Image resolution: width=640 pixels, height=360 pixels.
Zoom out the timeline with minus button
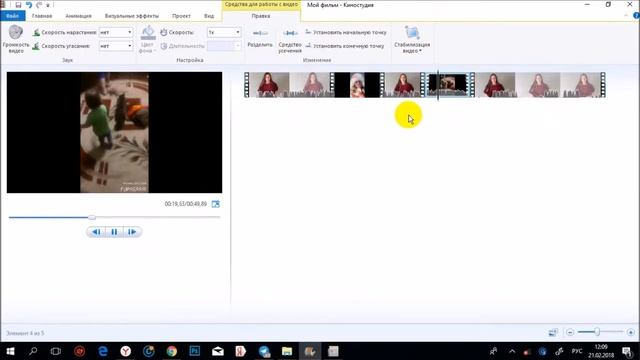pyautogui.click(x=570, y=332)
